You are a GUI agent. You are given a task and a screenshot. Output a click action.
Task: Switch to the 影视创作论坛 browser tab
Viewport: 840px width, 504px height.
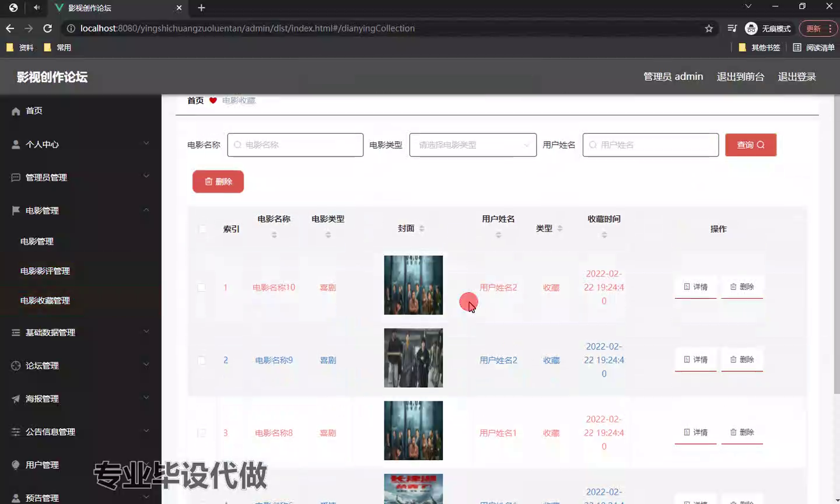(118, 8)
